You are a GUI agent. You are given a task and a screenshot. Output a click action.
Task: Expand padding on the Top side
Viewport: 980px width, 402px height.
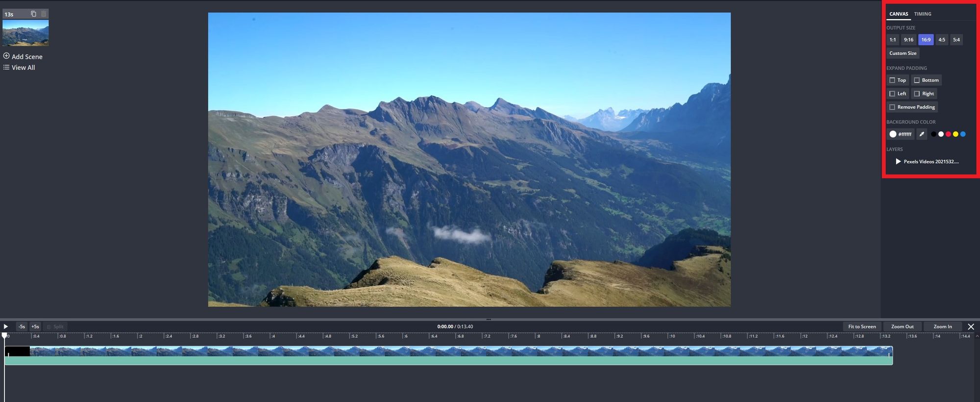tap(897, 80)
